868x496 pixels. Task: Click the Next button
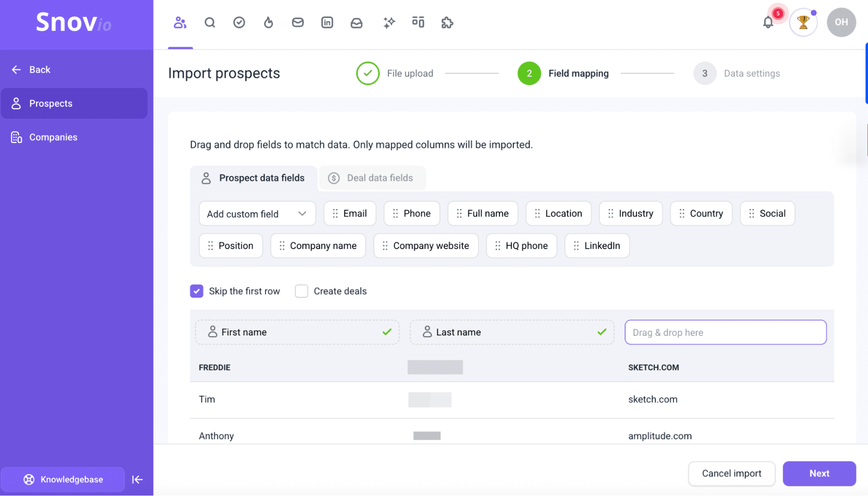[x=819, y=473]
